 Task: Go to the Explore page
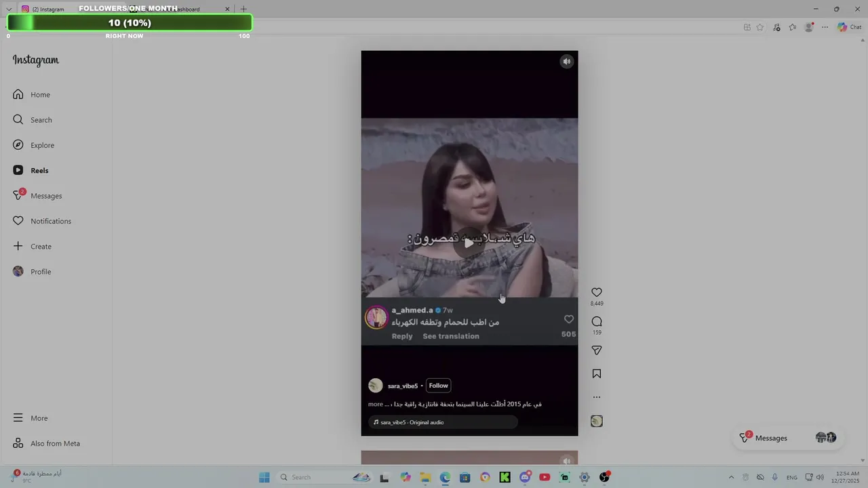[33, 145]
